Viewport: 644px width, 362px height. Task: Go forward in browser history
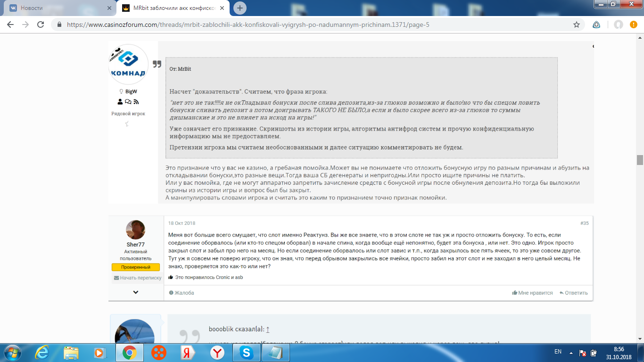(x=25, y=25)
